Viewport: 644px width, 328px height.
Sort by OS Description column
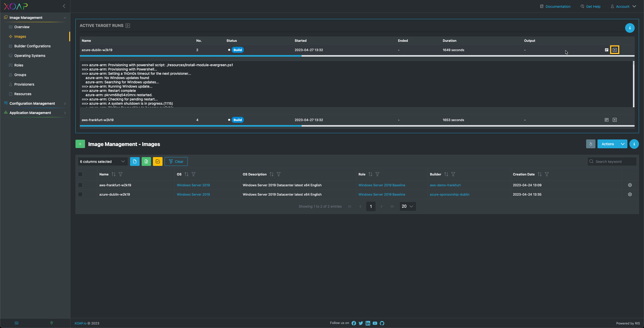coord(271,174)
